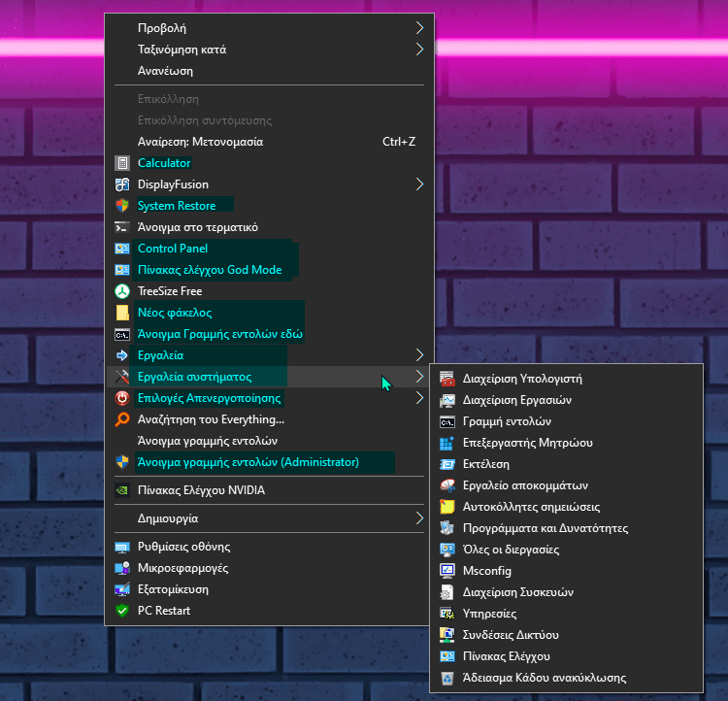Image resolution: width=728 pixels, height=701 pixels.
Task: Click the red power icon of Επιλογές Απενεργοποίησης
Action: [122, 398]
